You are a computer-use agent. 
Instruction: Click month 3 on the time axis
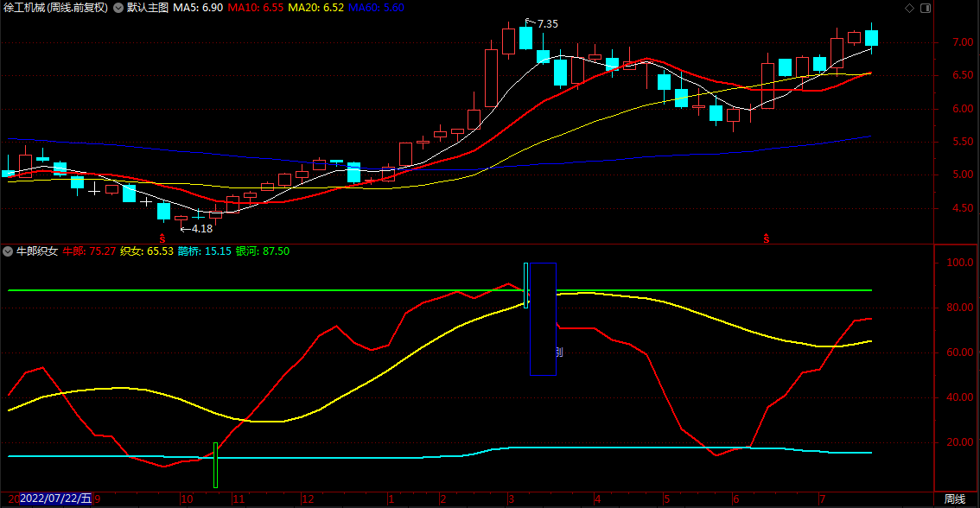511,499
